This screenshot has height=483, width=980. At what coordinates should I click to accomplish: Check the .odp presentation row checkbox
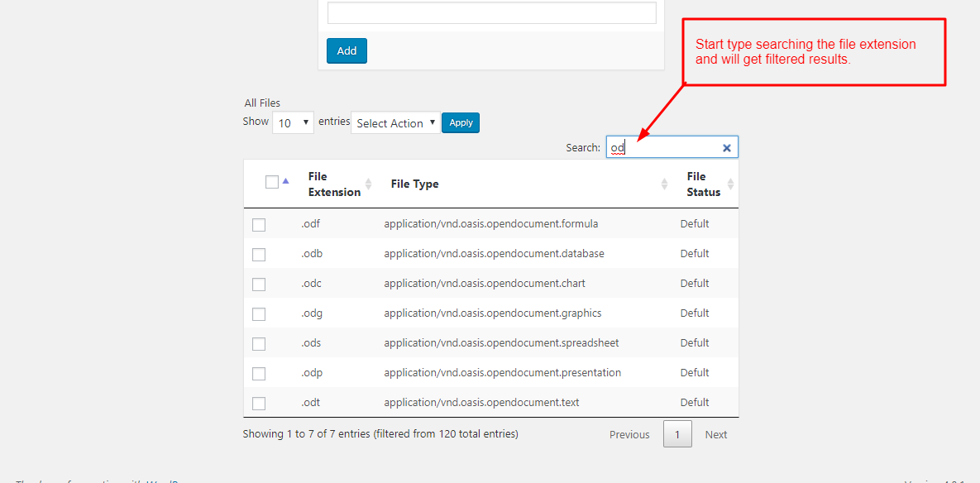click(x=259, y=374)
